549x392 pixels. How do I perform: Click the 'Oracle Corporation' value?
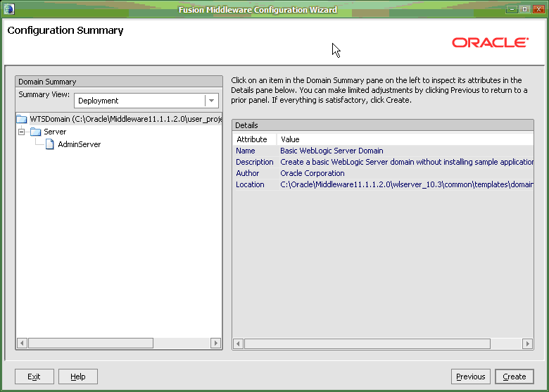pos(313,173)
